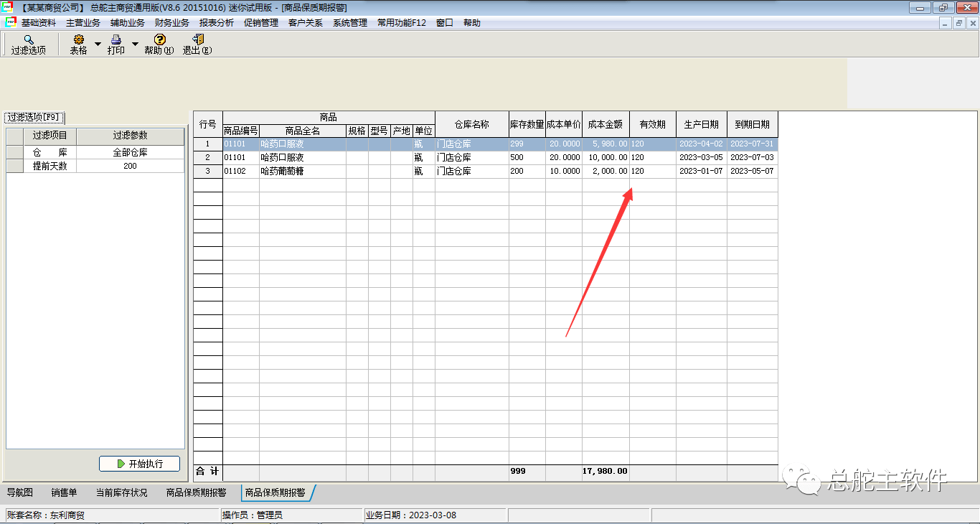Click the app icon in title bar
The image size is (980, 524).
pos(8,7)
